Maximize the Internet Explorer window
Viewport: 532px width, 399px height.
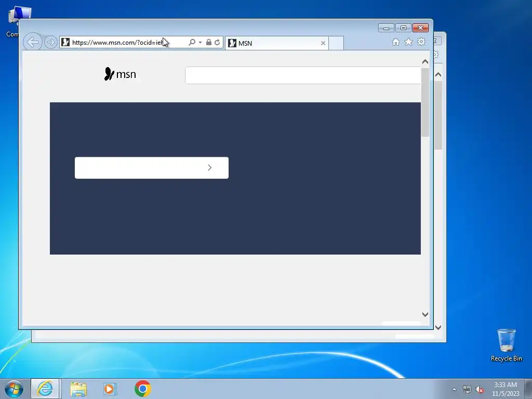point(403,28)
